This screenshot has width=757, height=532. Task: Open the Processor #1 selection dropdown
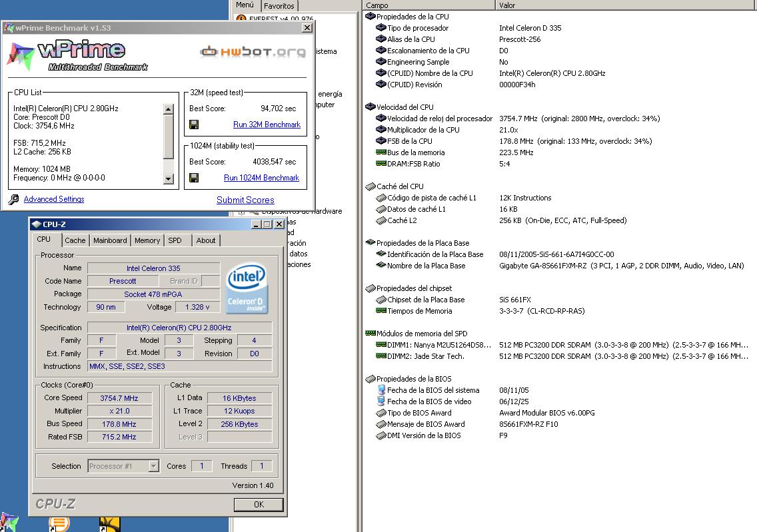pos(153,466)
